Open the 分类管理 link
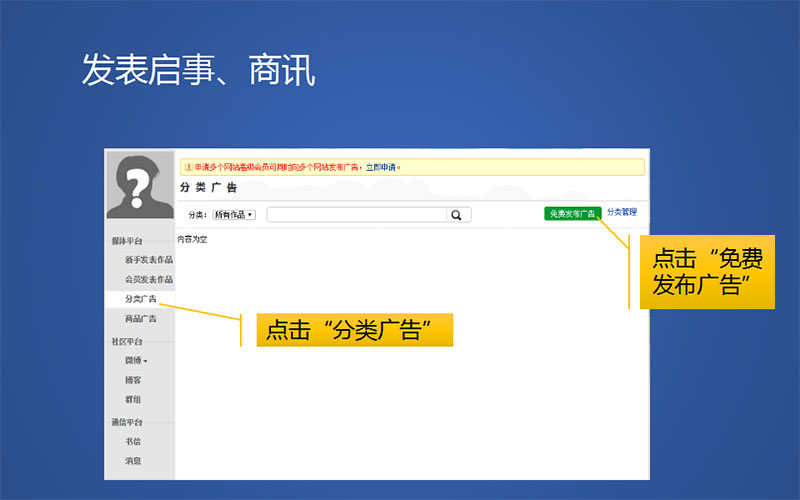 (x=621, y=213)
